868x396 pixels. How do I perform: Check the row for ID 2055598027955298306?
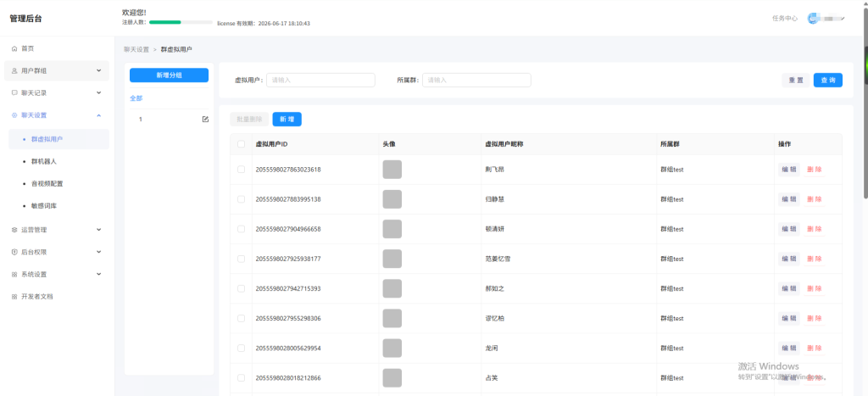point(241,319)
